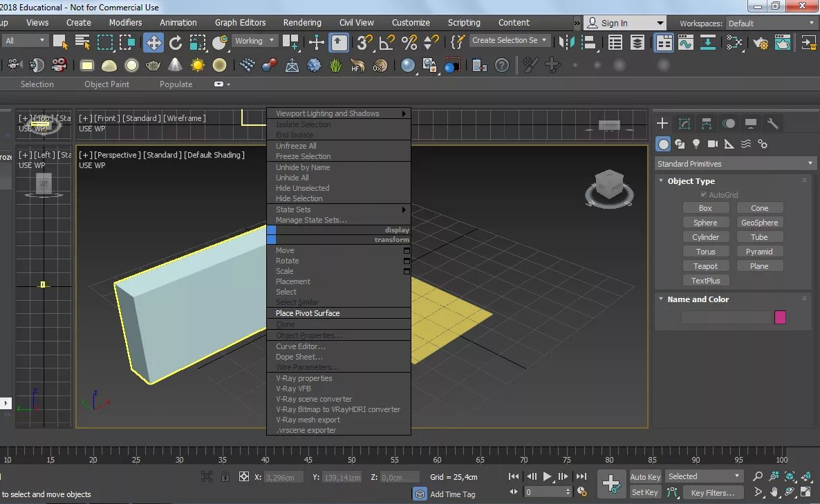Choose Place Pivot Surface from context menu

click(308, 313)
